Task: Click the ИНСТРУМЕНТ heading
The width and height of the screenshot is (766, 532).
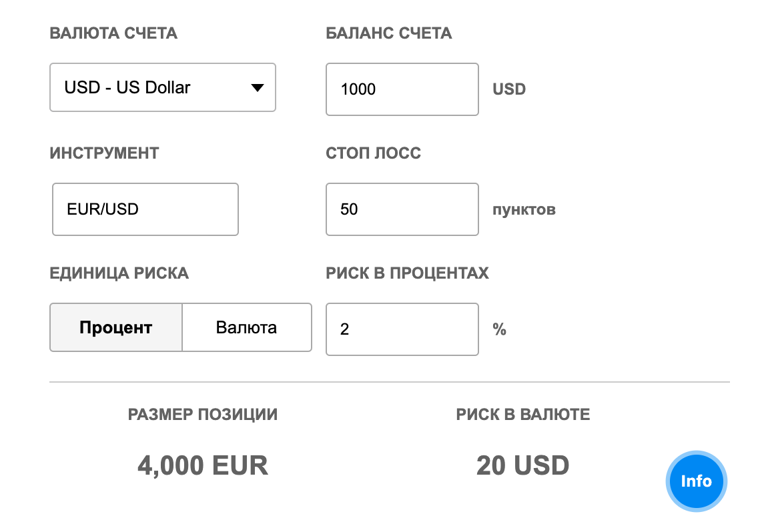Action: [104, 153]
